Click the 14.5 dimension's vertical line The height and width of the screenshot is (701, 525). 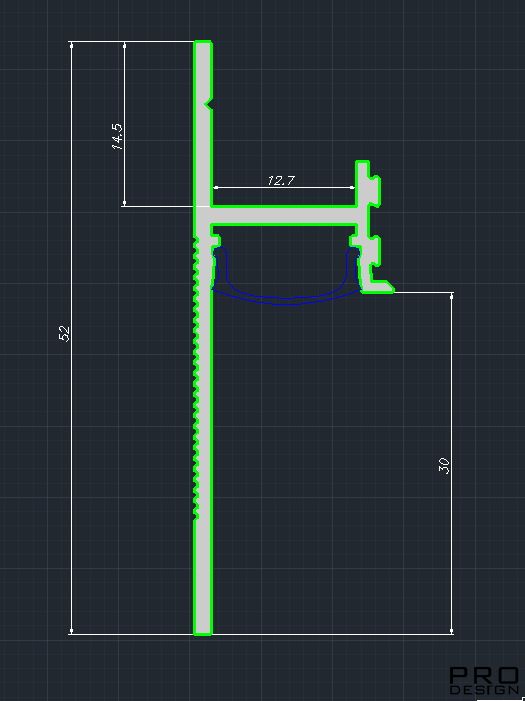(124, 124)
